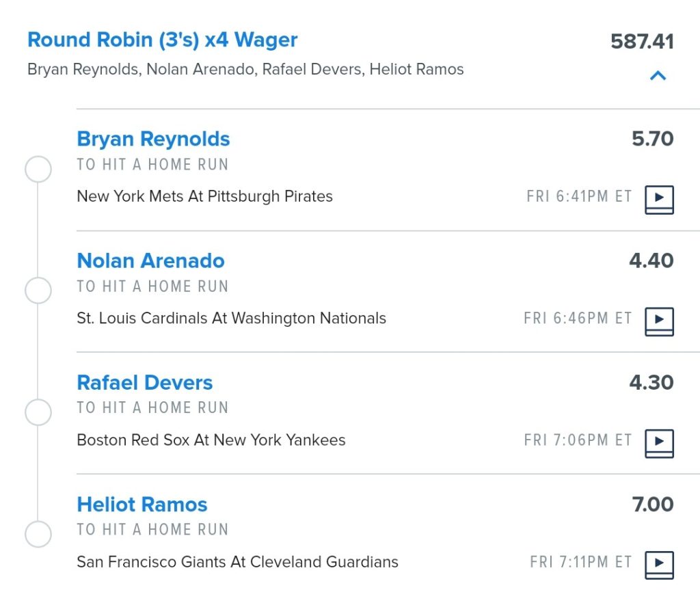
Task: Click the 587.41 total payout value
Action: click(642, 42)
